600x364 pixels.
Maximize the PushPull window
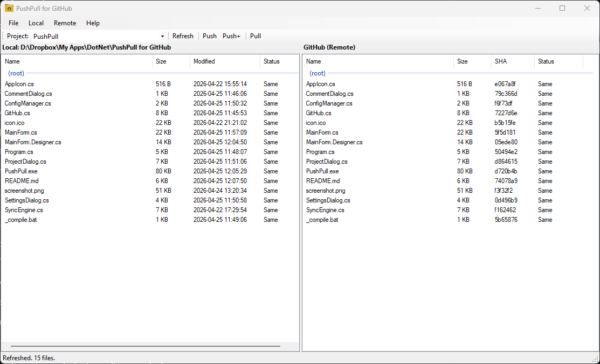562,8
